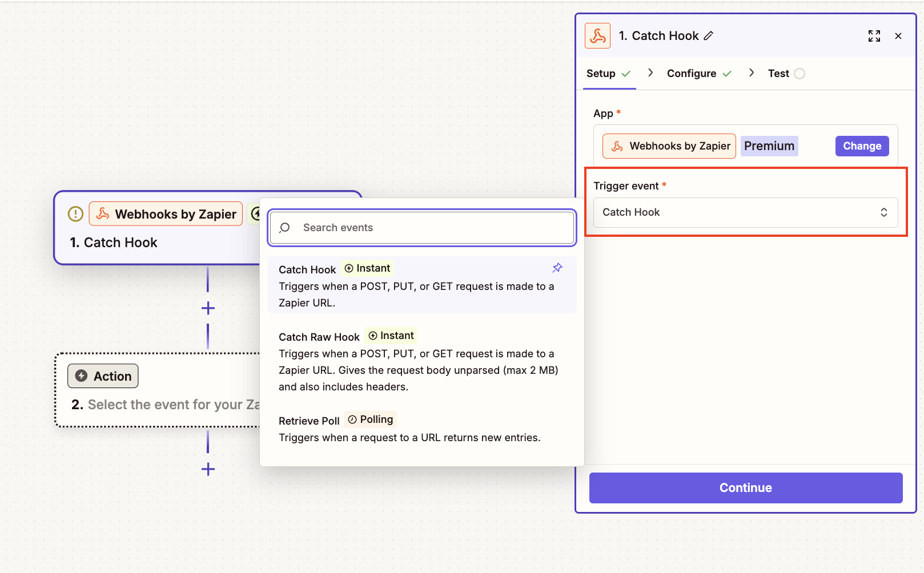
Task: Choose the Catch Raw Hook event
Action: [422, 361]
